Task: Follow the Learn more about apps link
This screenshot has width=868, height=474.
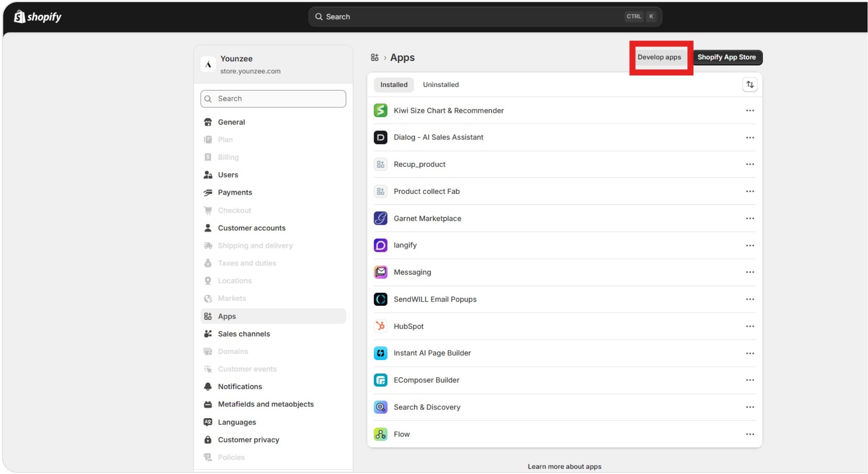Action: pos(564,466)
